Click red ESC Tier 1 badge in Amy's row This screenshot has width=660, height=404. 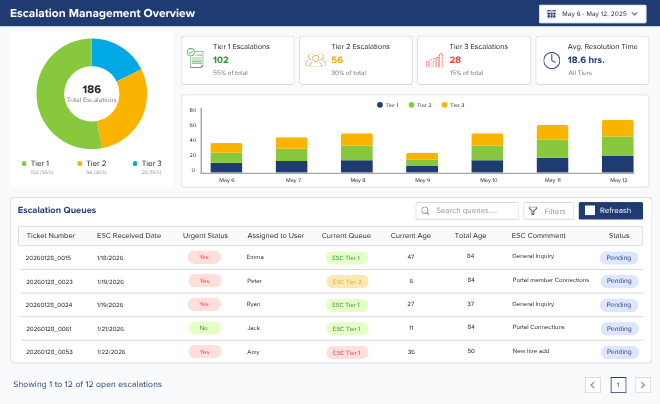(347, 353)
